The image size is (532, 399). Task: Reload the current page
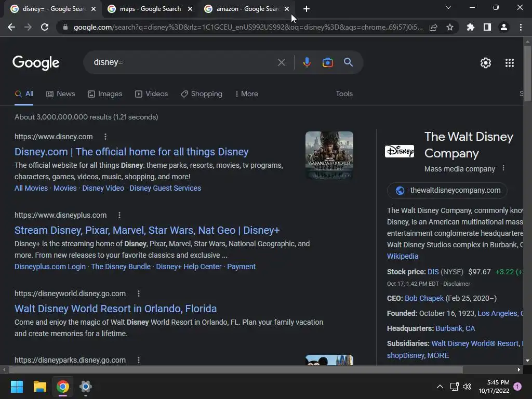pyautogui.click(x=45, y=27)
